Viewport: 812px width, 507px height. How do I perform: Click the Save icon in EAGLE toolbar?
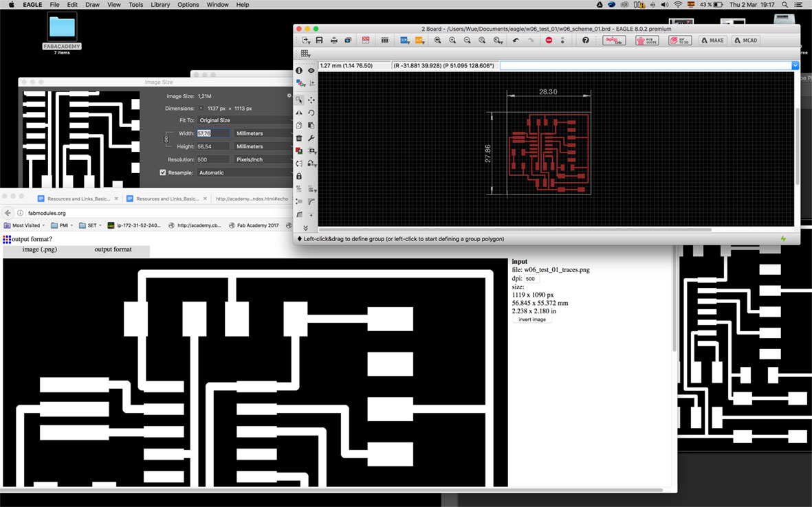320,41
